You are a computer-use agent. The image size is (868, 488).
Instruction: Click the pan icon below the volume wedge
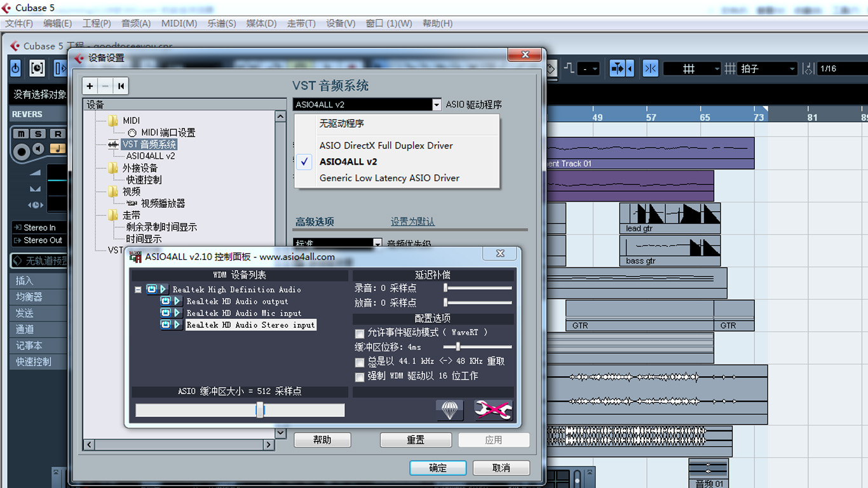35,189
